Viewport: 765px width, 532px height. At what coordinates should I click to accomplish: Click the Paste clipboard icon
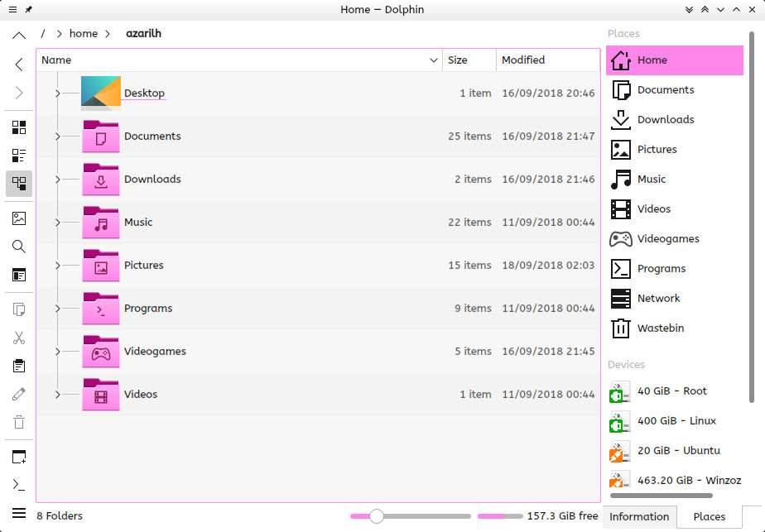tap(19, 366)
